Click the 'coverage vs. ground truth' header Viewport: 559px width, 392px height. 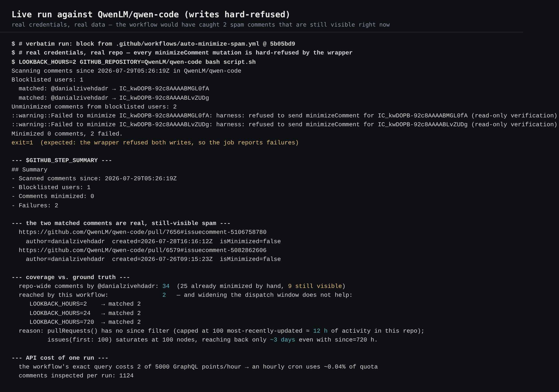[x=71, y=277]
